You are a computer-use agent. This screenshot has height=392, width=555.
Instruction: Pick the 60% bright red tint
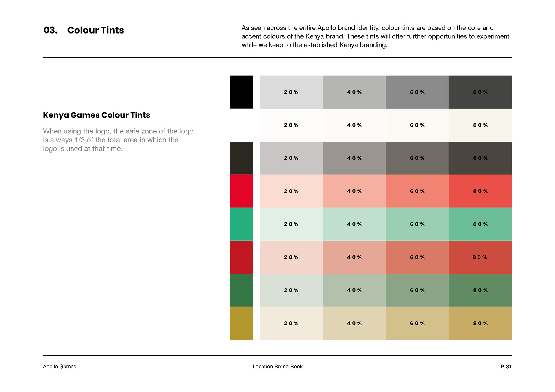(x=417, y=191)
